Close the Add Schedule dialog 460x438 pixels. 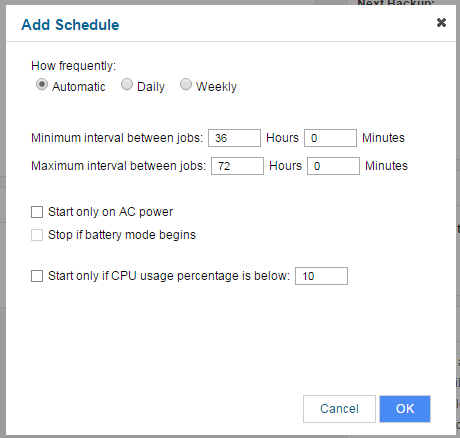(441, 23)
